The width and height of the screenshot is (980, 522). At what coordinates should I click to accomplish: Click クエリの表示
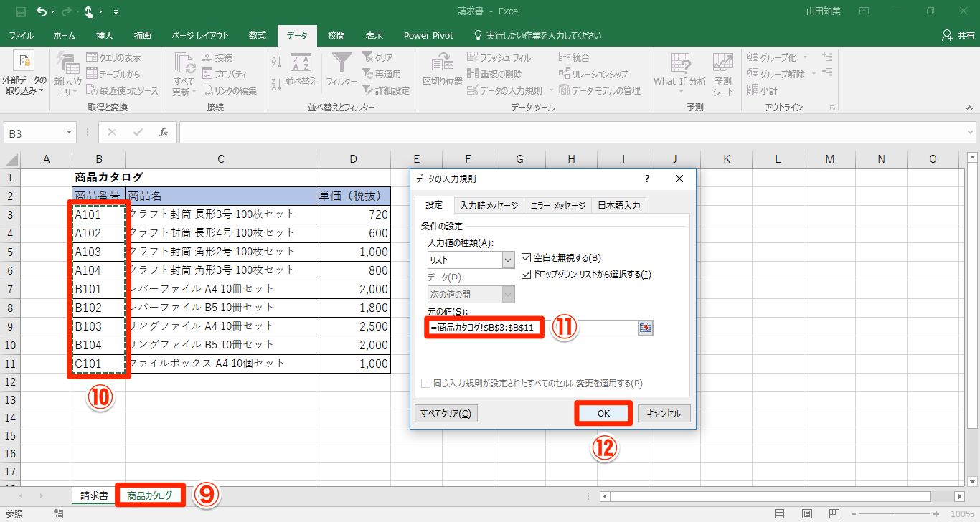coord(113,57)
